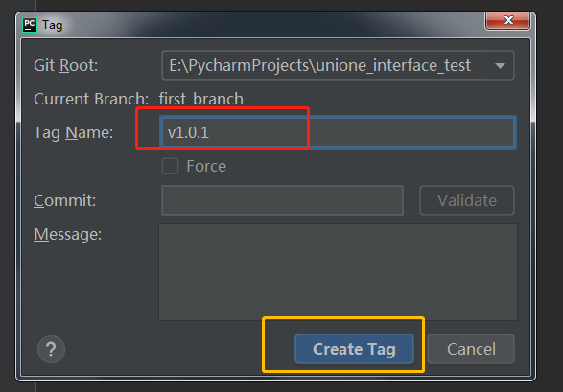
Task: Click the Validate button
Action: [467, 200]
